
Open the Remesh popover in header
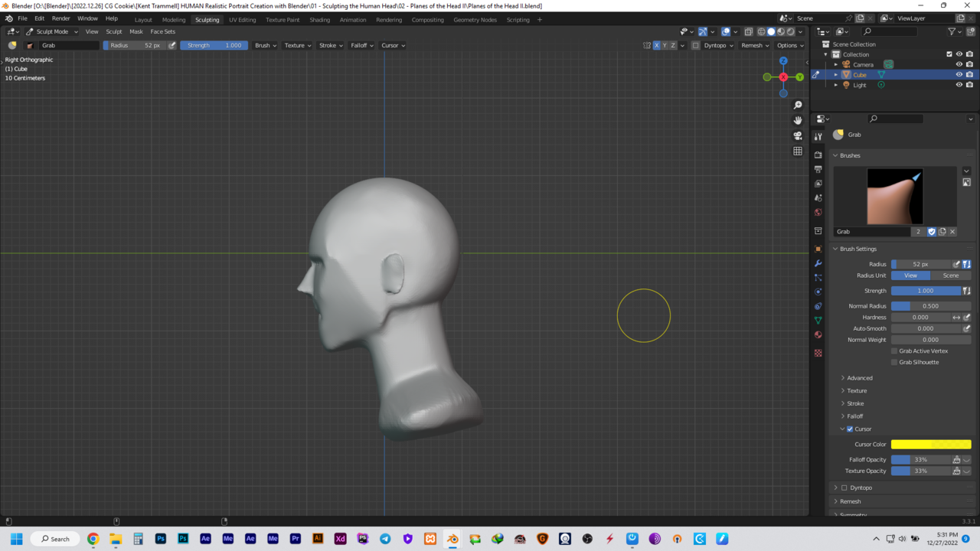coord(755,45)
